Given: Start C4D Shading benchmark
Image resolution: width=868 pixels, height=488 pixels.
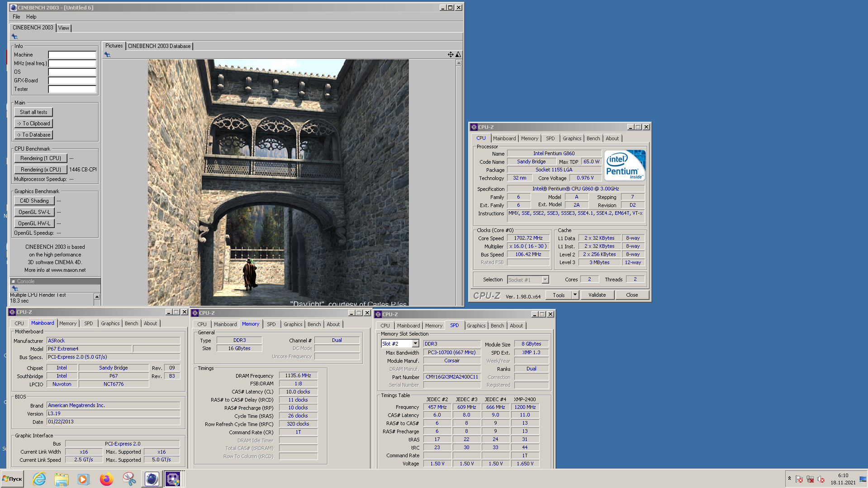Looking at the screenshot, I should coord(34,201).
